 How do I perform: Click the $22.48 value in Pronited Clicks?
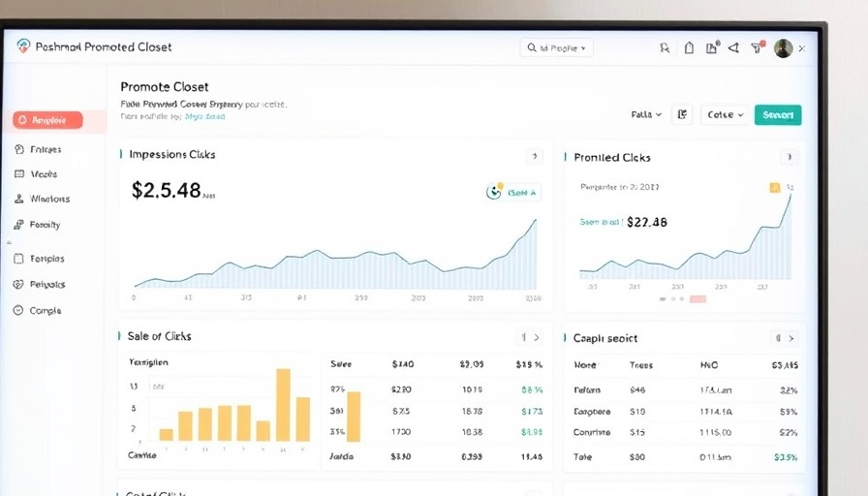tap(646, 222)
